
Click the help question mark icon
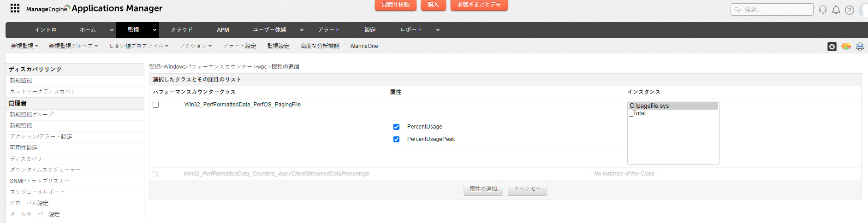point(849,10)
